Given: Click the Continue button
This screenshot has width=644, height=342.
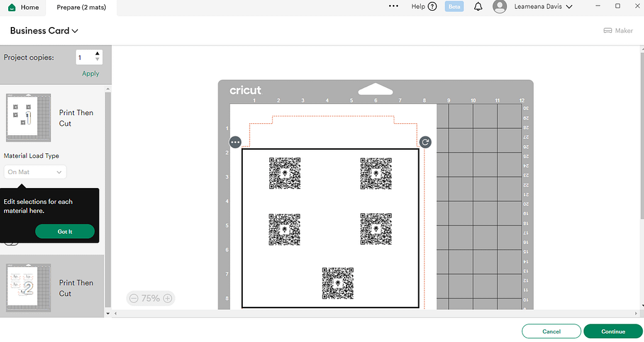Looking at the screenshot, I should tap(613, 331).
